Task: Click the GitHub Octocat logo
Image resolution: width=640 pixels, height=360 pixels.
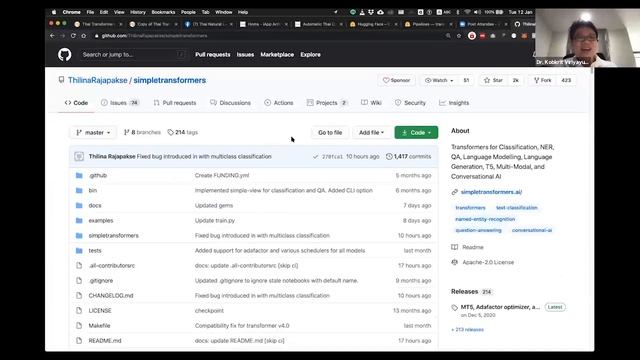Action: [x=64, y=54]
